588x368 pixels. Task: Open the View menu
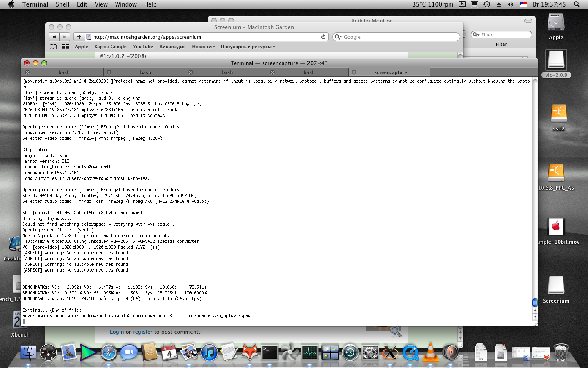tap(101, 4)
